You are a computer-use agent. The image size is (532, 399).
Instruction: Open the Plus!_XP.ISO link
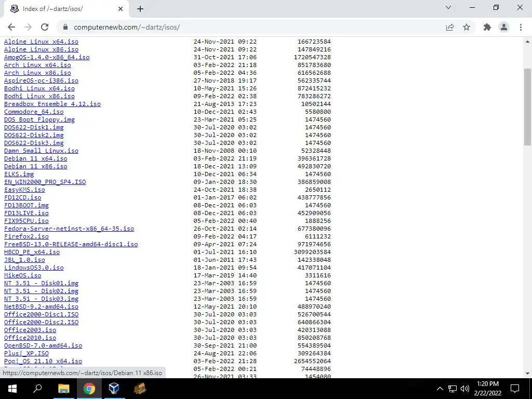26,353
